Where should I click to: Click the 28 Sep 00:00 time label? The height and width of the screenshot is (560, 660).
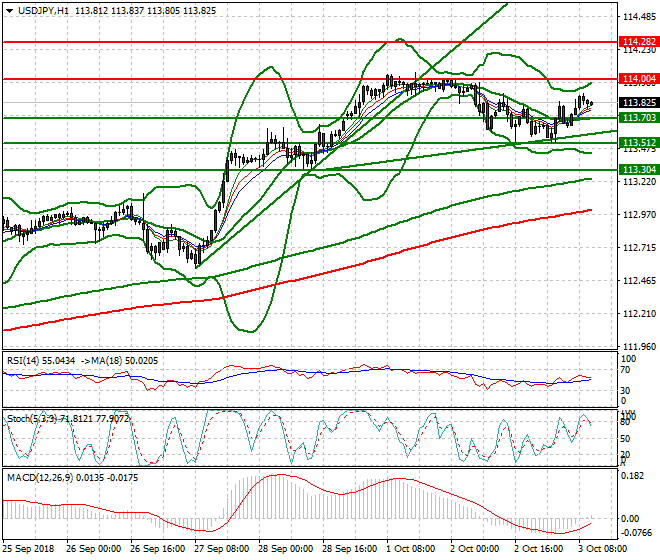[x=286, y=549]
